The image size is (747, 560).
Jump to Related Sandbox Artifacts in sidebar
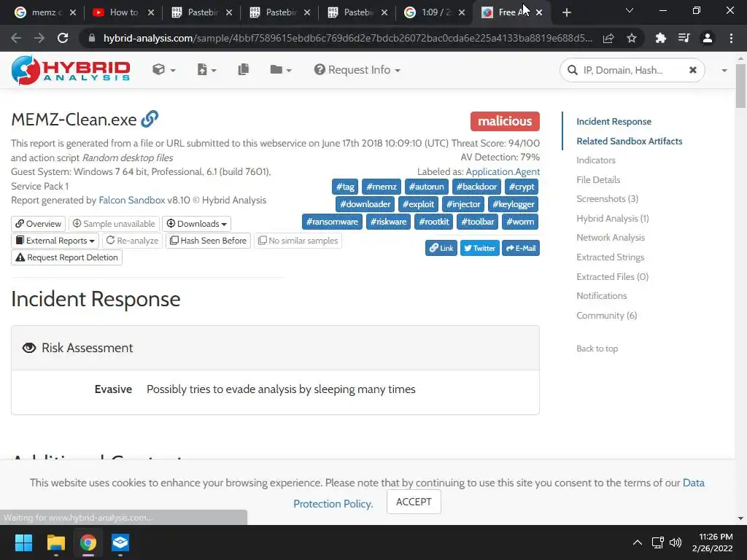pyautogui.click(x=630, y=141)
